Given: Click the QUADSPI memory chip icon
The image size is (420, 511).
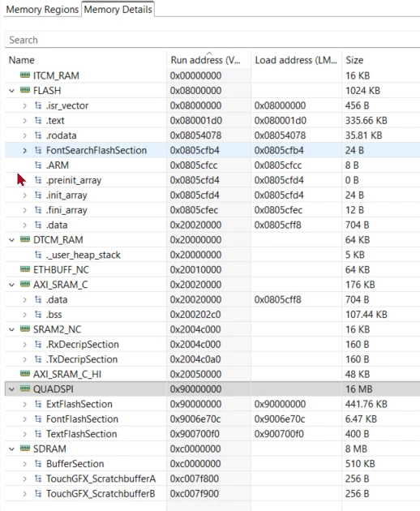Looking at the screenshot, I should pyautogui.click(x=25, y=389).
